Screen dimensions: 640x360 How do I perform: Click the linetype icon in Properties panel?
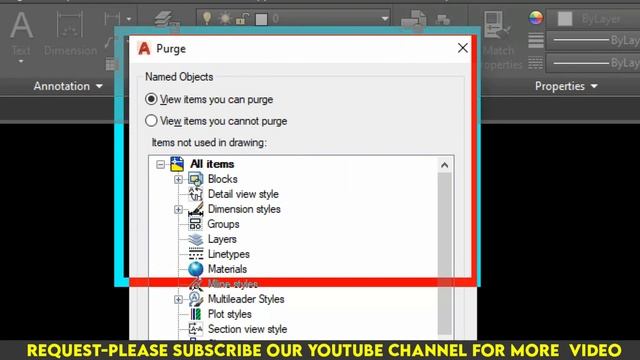[x=536, y=63]
